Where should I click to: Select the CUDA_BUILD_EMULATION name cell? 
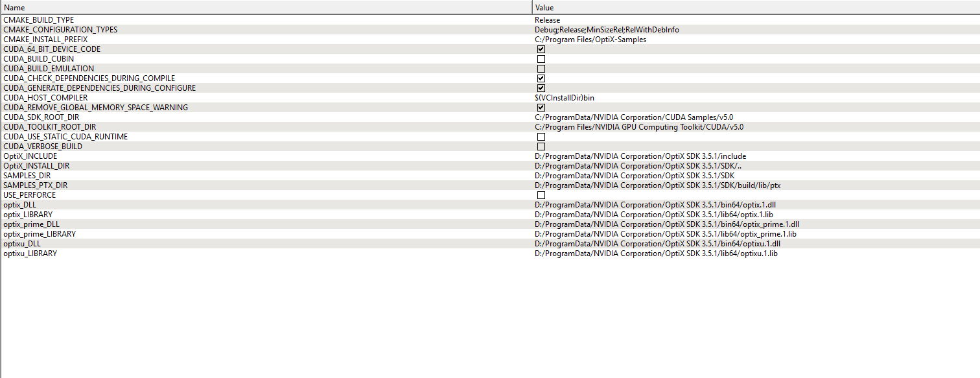click(49, 69)
